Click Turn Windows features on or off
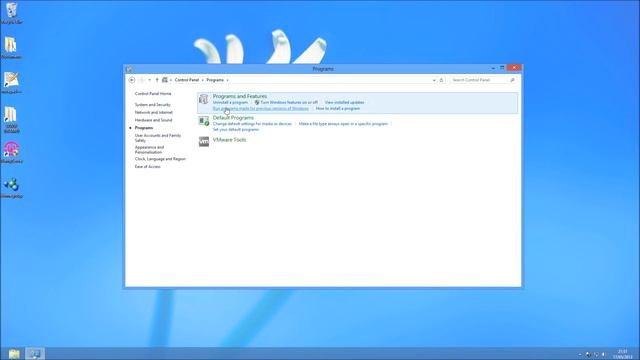 point(289,102)
